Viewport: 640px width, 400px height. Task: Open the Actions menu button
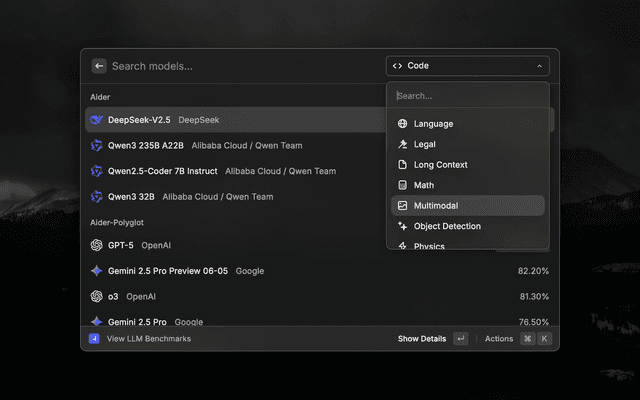tap(498, 339)
